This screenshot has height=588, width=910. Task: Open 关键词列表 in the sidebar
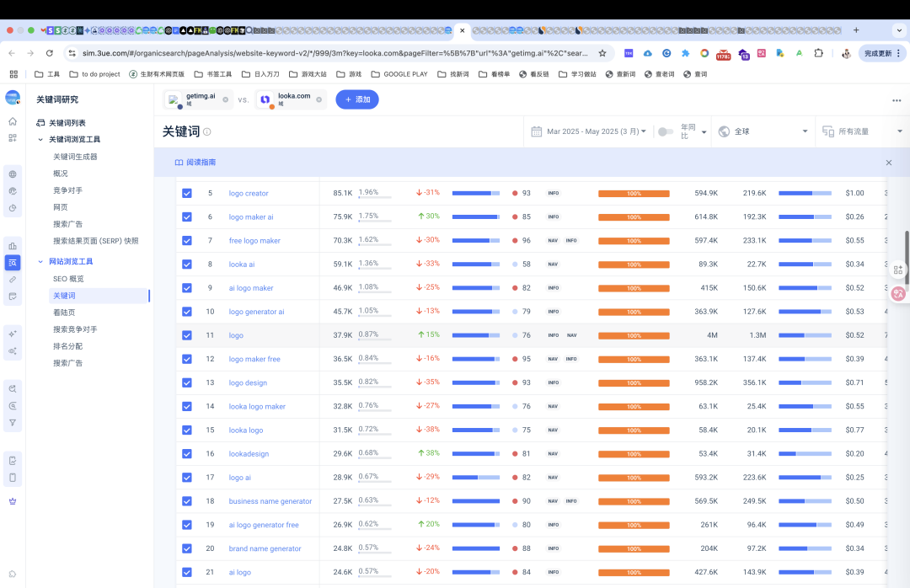click(67, 123)
